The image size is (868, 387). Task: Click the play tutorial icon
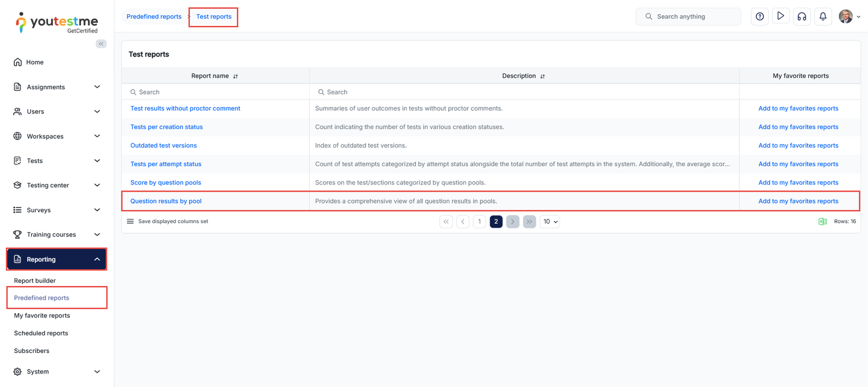(x=780, y=16)
